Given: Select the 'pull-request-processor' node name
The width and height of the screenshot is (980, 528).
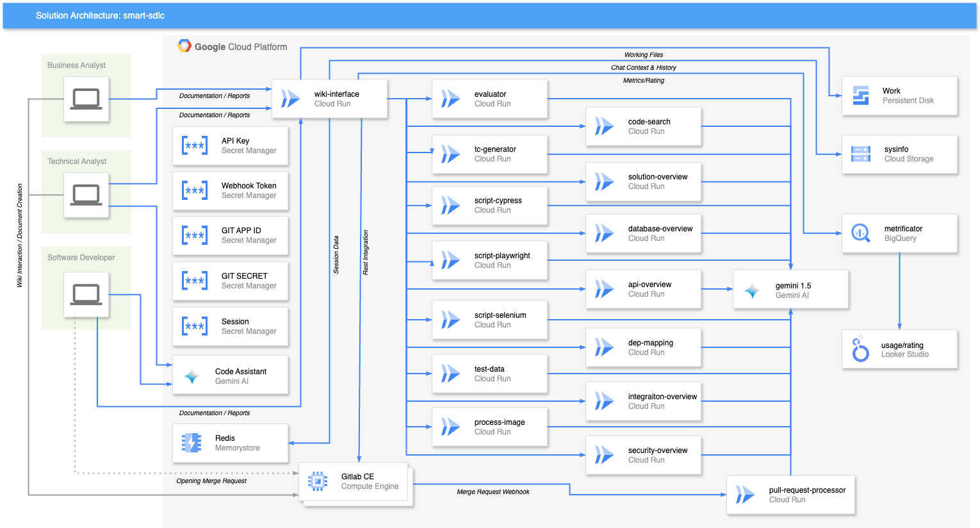Looking at the screenshot, I should point(807,490).
